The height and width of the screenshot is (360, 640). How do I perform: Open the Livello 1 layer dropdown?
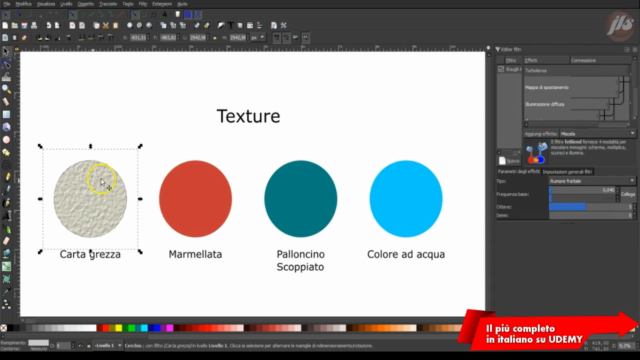click(108, 346)
